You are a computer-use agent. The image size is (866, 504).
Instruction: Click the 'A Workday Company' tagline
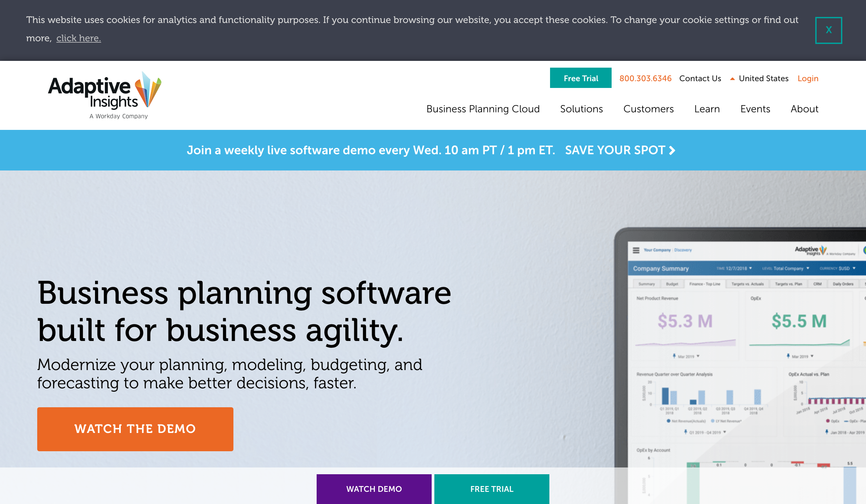[x=118, y=116]
